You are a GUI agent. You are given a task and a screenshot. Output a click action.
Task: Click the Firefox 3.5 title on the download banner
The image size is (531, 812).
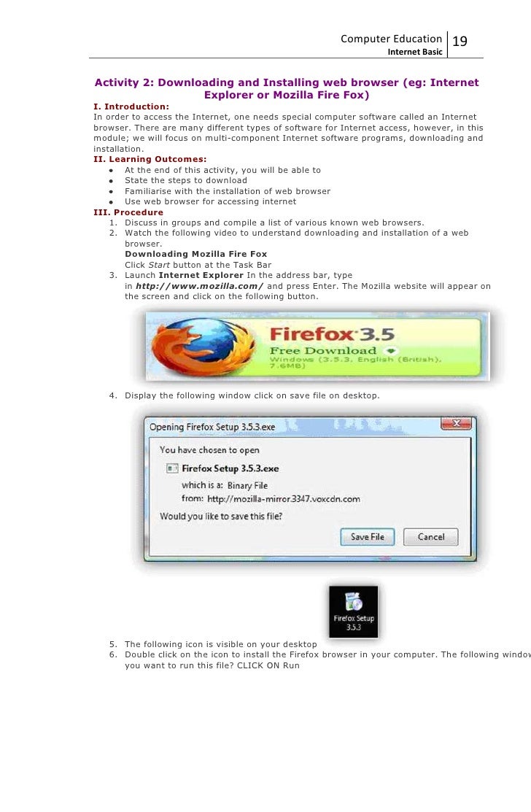(x=333, y=334)
